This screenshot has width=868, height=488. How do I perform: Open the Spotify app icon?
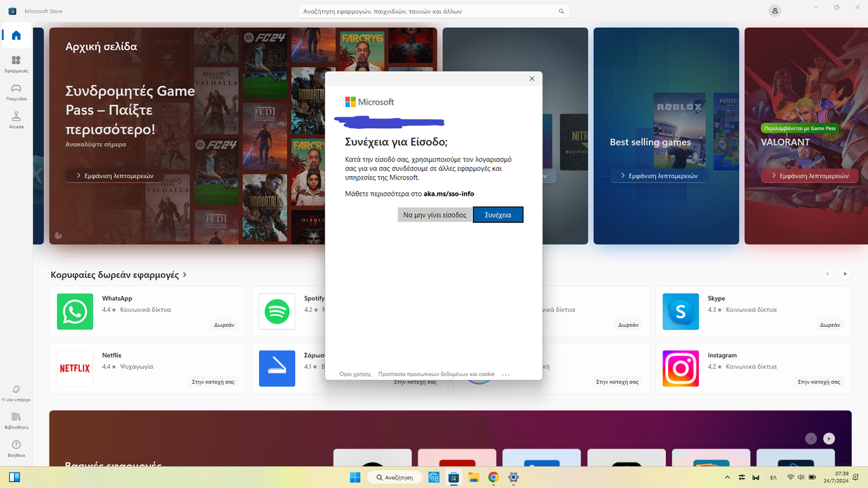tap(277, 312)
